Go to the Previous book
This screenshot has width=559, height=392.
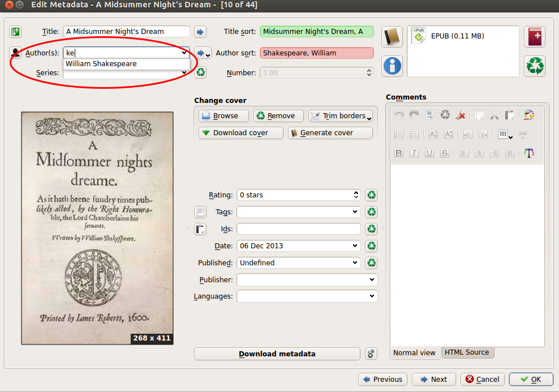click(x=382, y=379)
